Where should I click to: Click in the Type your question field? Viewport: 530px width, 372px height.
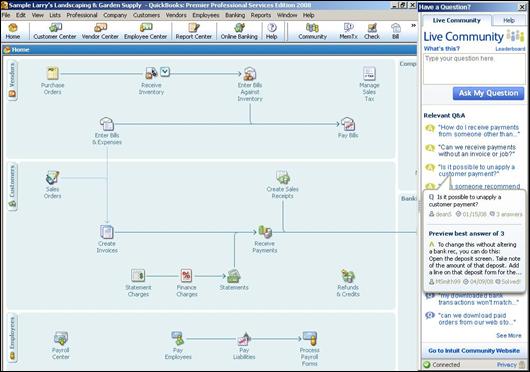tap(474, 69)
